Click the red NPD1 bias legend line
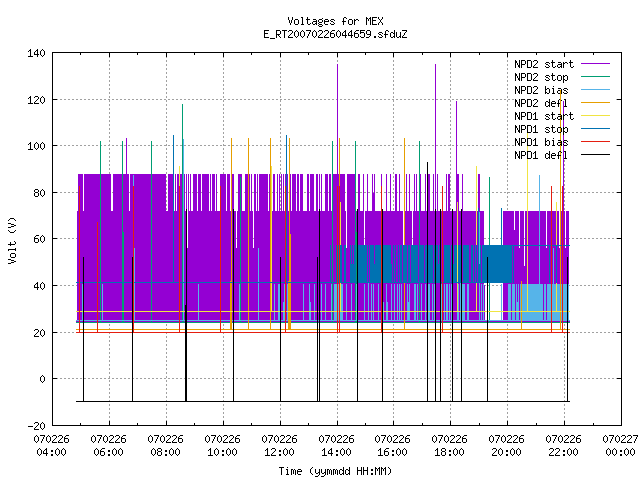The height and width of the screenshot is (480, 640). (595, 142)
